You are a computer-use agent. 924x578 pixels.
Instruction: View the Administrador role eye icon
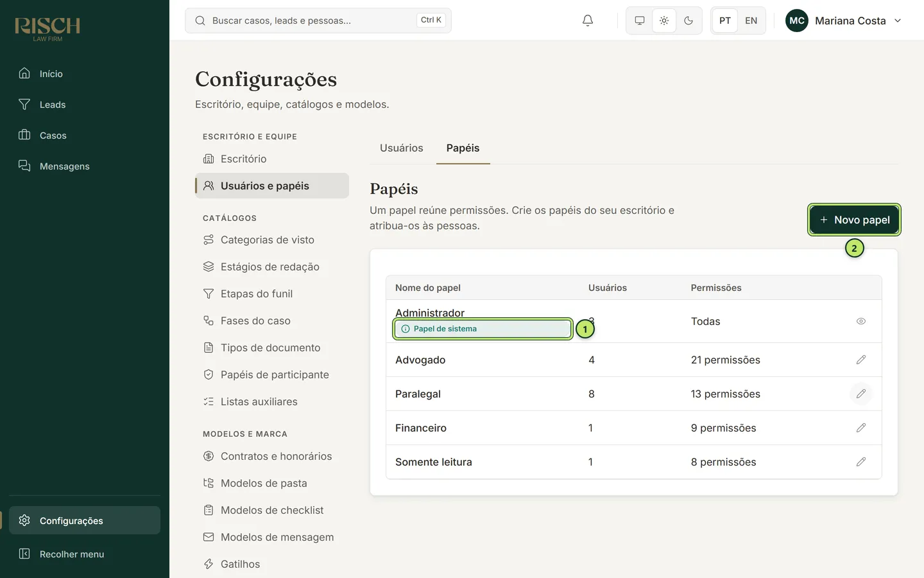[x=861, y=321]
